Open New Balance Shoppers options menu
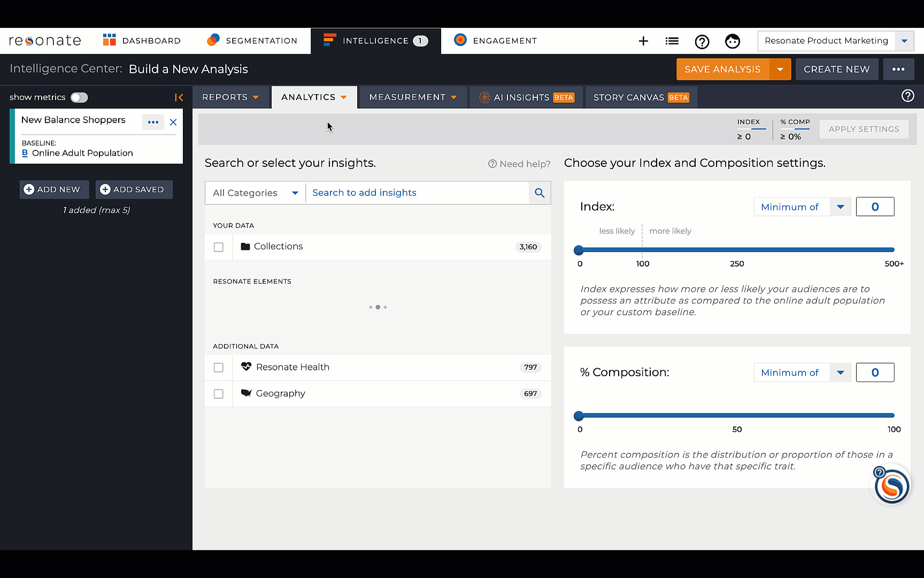 (153, 122)
